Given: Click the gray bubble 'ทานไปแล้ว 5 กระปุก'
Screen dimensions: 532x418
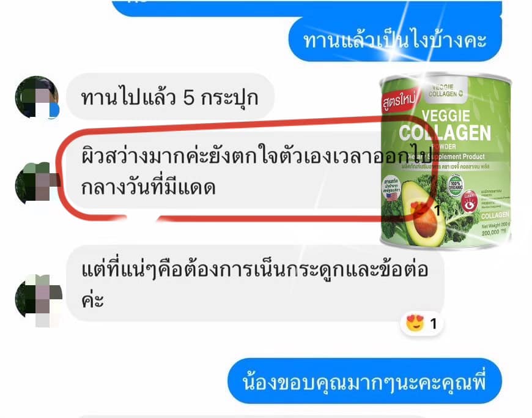Looking at the screenshot, I should pos(170,97).
